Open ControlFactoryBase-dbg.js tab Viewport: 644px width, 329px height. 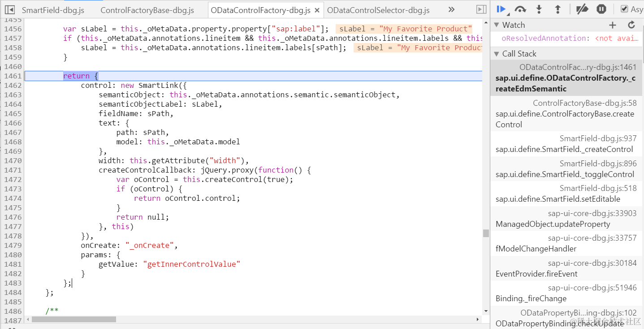pos(147,10)
